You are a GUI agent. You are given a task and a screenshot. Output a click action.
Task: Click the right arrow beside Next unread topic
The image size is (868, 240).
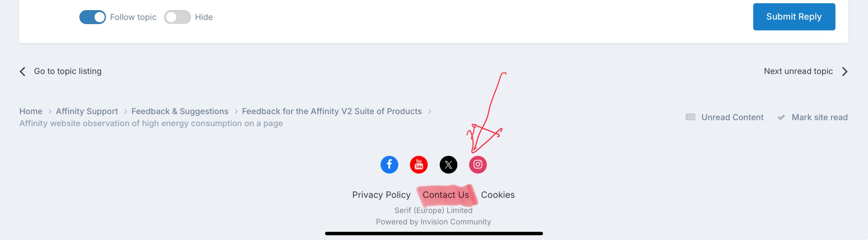pyautogui.click(x=844, y=71)
